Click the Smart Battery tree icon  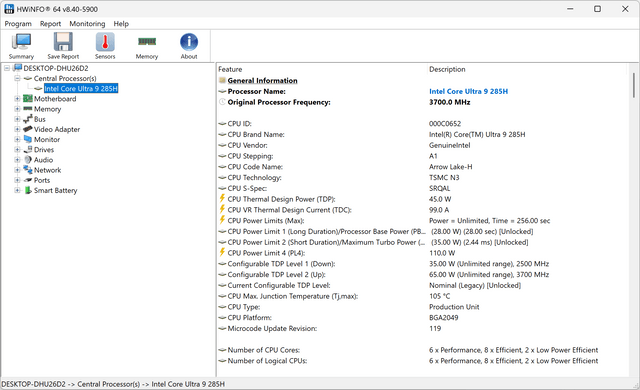click(x=28, y=190)
